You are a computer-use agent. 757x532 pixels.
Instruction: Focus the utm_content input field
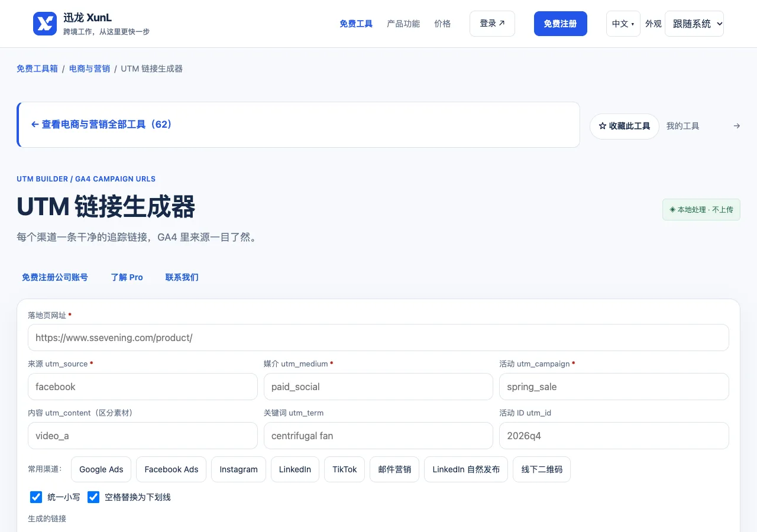[143, 436]
